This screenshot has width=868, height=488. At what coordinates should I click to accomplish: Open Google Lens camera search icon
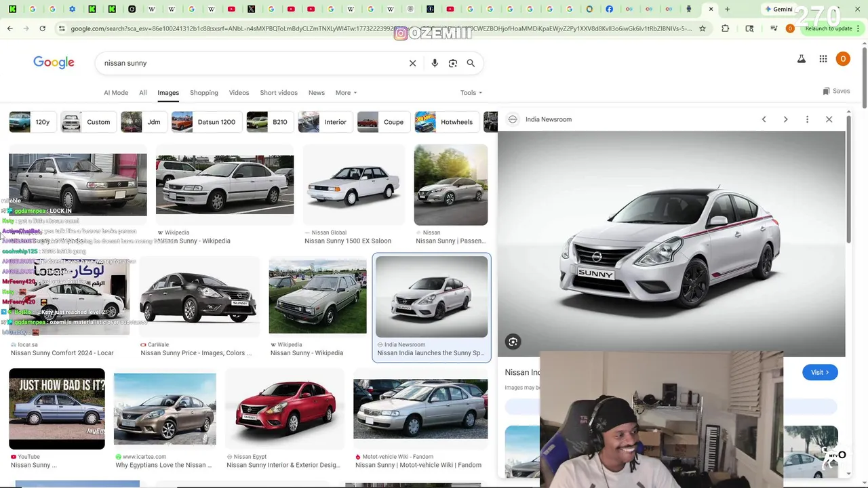(x=453, y=63)
